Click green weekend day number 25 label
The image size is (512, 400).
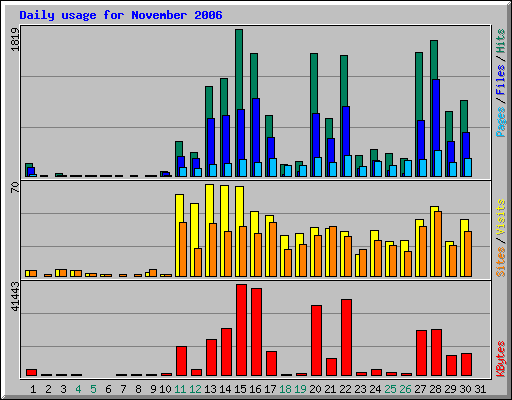coord(390,389)
